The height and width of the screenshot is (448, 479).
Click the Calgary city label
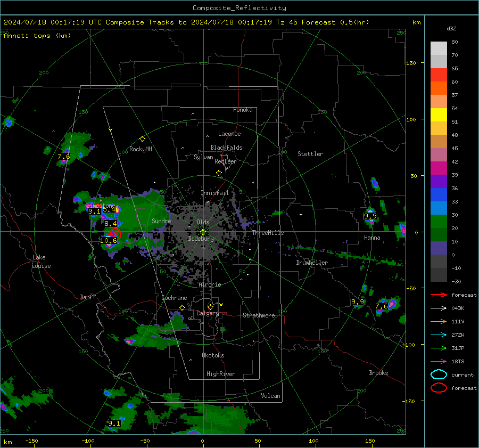[x=208, y=313]
